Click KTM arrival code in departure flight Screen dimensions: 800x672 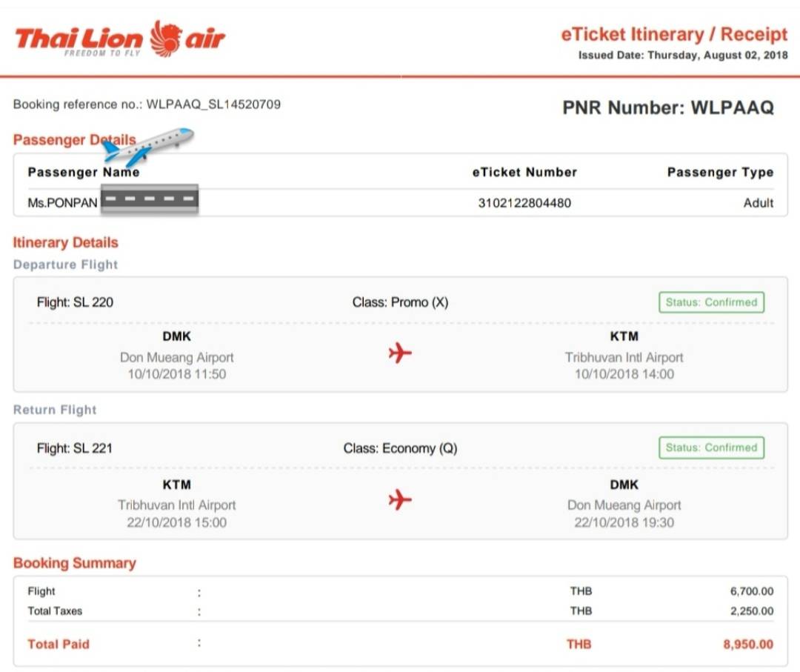[x=624, y=336]
